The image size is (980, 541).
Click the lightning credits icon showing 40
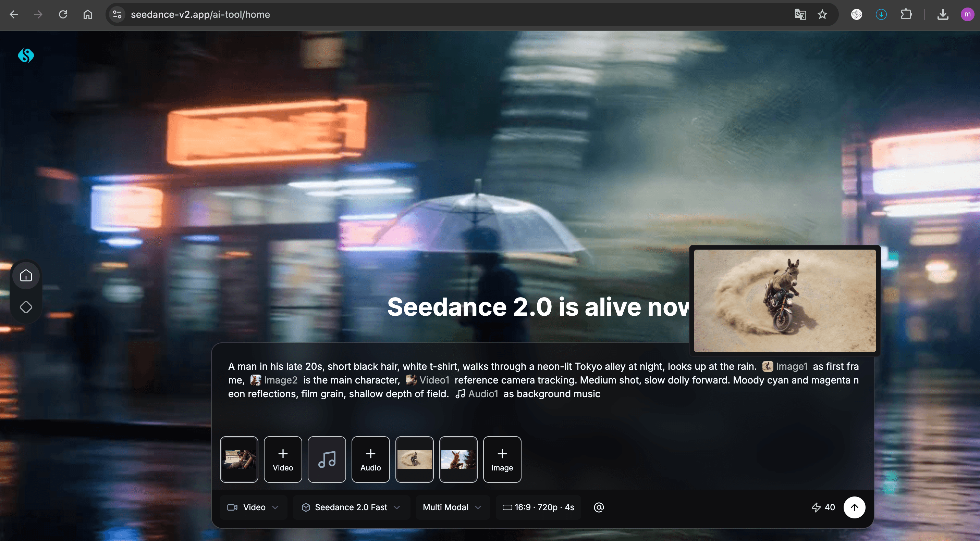coord(823,507)
